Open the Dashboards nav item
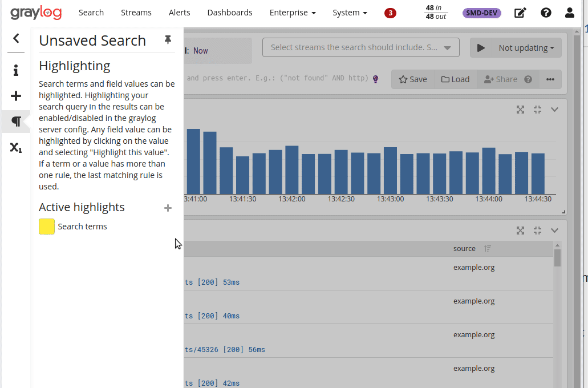 tap(230, 13)
